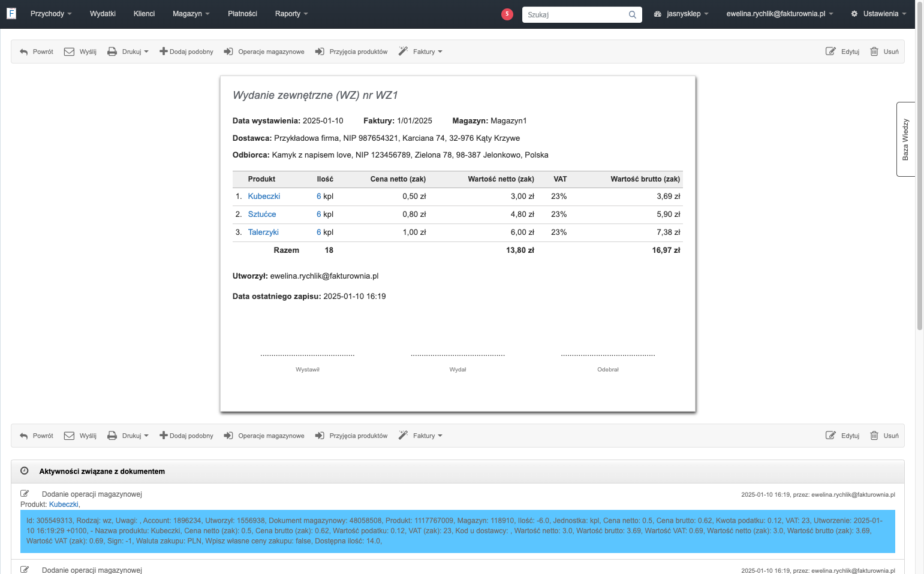The width and height of the screenshot is (924, 574).
Task: Open the Wydatki menu item
Action: (x=103, y=14)
